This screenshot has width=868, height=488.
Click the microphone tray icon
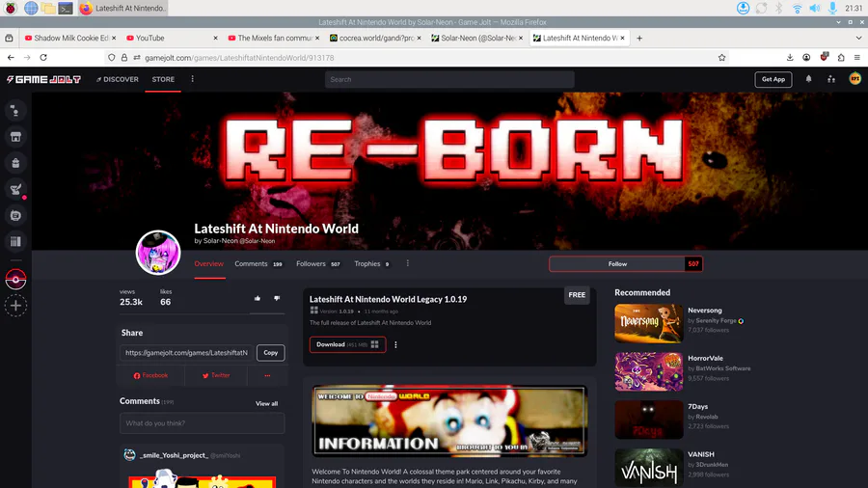tap(832, 8)
